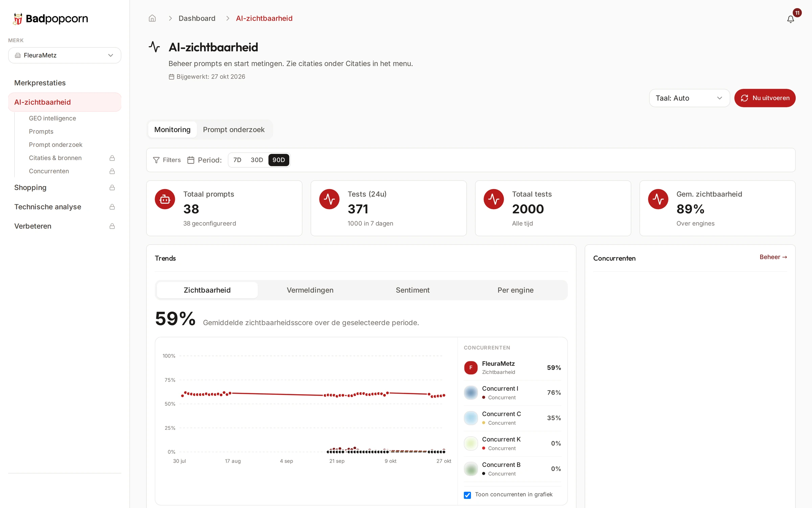Click the Concurrent I blurred color swatch
Screen dimensions: 812x508
click(471, 393)
